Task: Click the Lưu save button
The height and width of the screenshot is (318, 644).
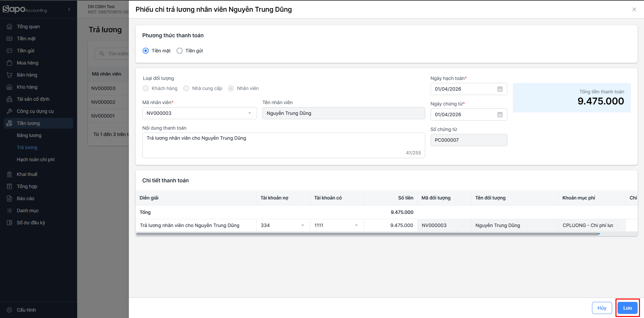Action: [x=627, y=308]
